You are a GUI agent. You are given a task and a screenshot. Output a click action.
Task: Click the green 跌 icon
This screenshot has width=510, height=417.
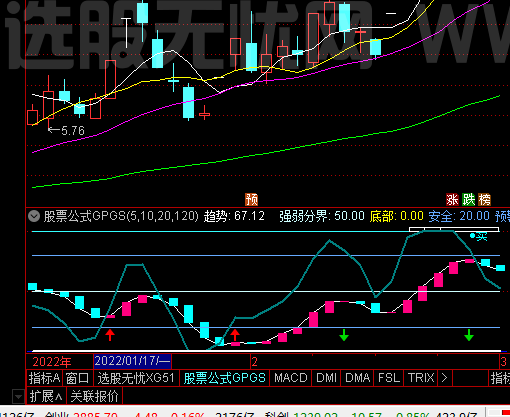click(469, 200)
